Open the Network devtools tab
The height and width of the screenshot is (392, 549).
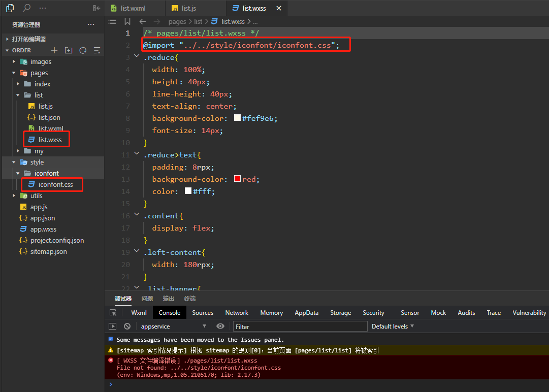pyautogui.click(x=237, y=313)
